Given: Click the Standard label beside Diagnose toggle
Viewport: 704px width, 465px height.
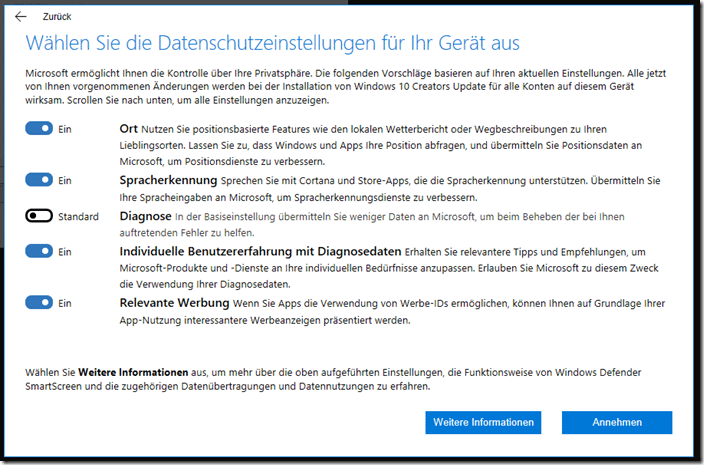Looking at the screenshot, I should [x=78, y=217].
